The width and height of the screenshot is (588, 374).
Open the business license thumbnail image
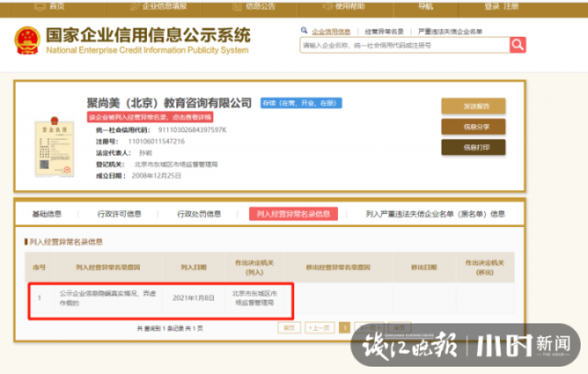click(x=54, y=147)
